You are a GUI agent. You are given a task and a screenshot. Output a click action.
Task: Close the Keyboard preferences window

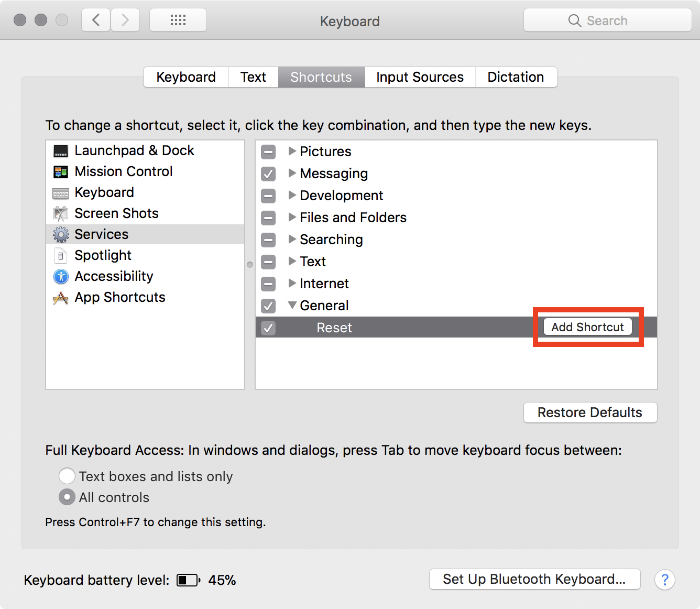20,20
